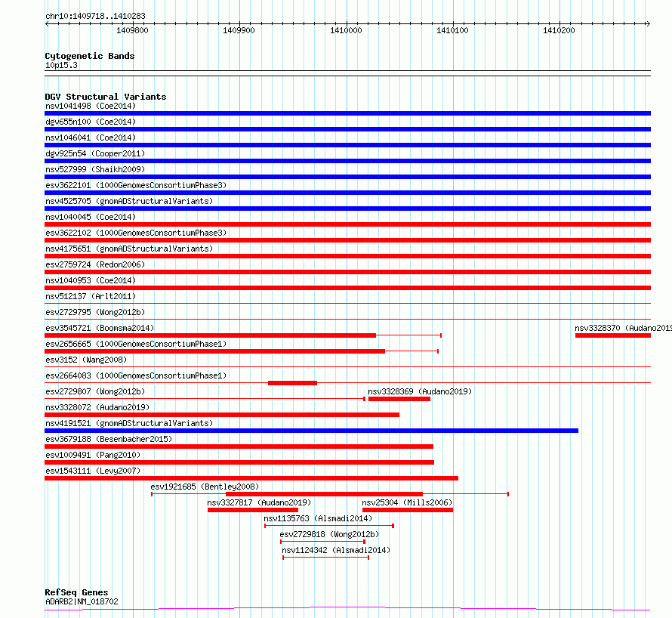
Task: Click the nsv1041498 (Coe2014) variant label
Action: (x=91, y=106)
